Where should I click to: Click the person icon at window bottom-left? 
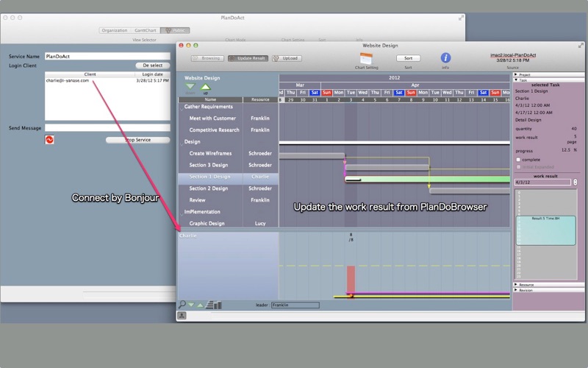(x=182, y=316)
